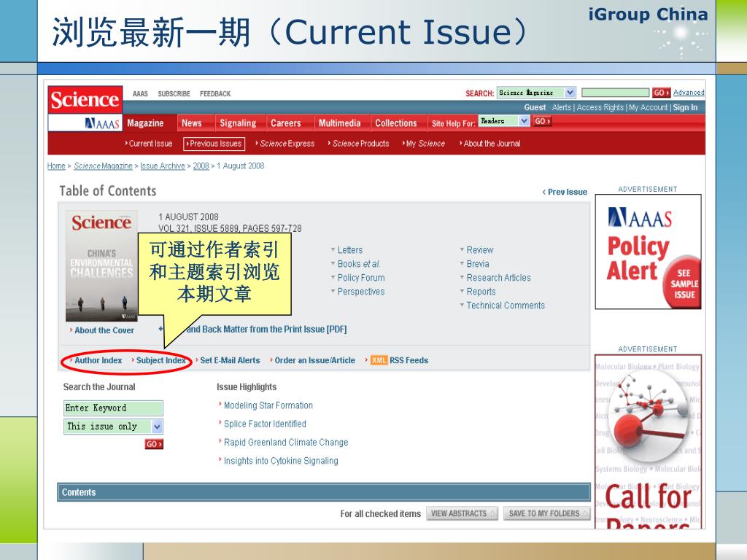This screenshot has width=747, height=560.
Task: Click the FEEDBACK header link
Action: click(x=215, y=94)
